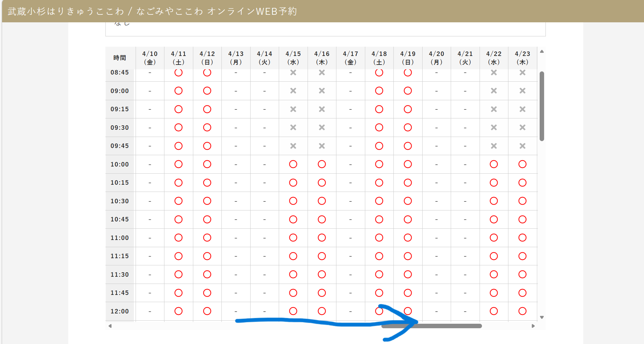The height and width of the screenshot is (344, 644).
Task: Choose the 4/15 10:15 available circle
Action: point(293,183)
